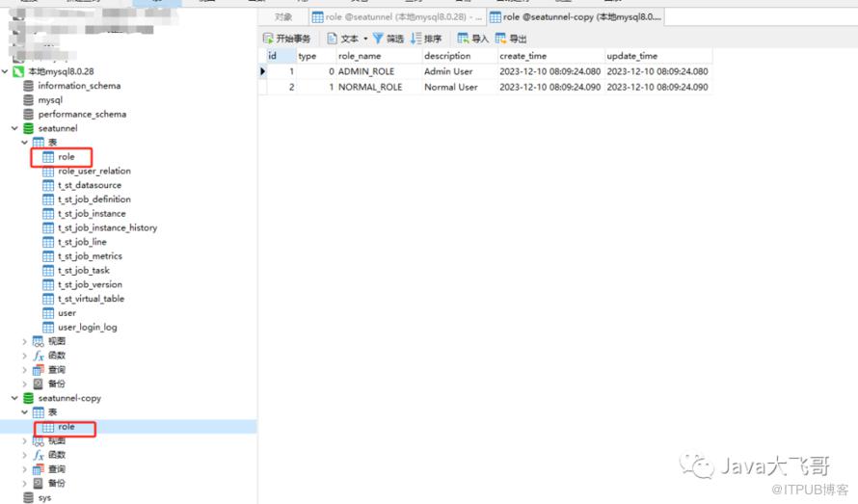The image size is (858, 504).
Task: Click the 排序 sort icon
Action: (416, 39)
